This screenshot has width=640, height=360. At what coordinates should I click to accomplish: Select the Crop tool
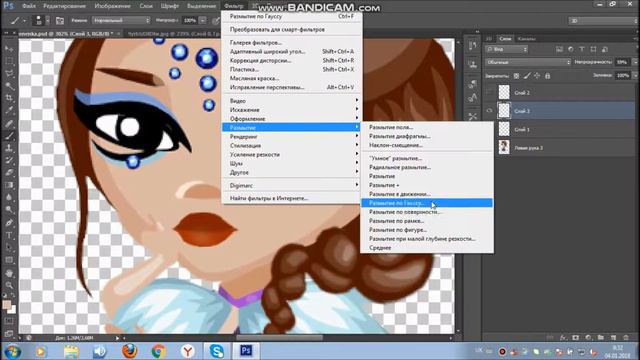pos(9,98)
